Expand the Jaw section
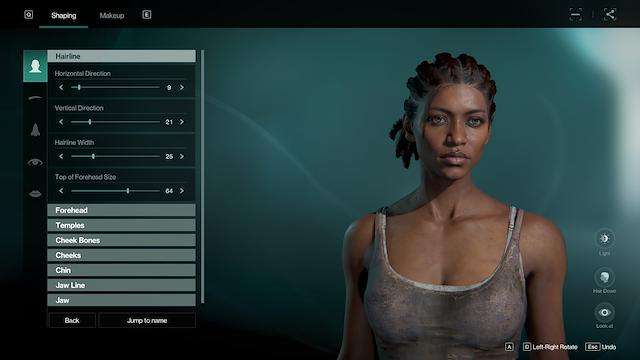This screenshot has width=640, height=360. point(122,300)
